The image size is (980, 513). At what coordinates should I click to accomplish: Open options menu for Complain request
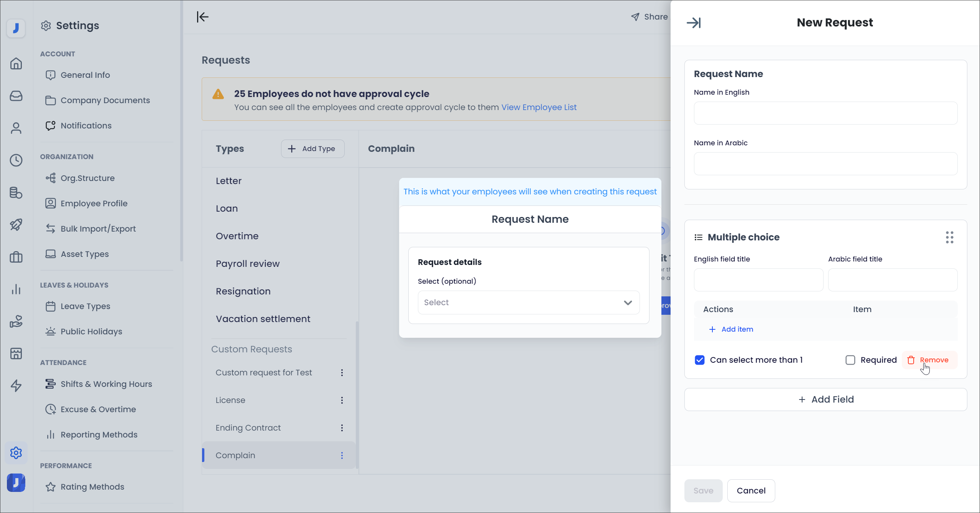(x=342, y=455)
